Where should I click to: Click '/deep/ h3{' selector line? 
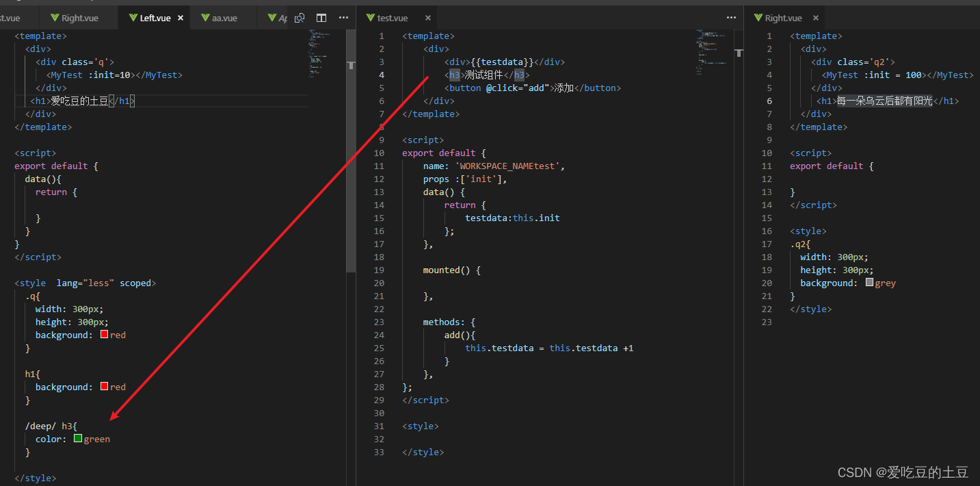(51, 426)
